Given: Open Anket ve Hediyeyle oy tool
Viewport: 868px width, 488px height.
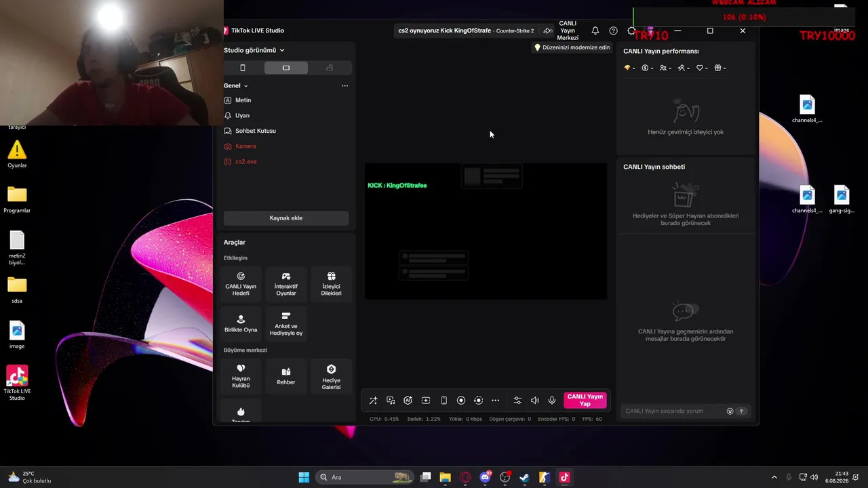Looking at the screenshot, I should click(286, 323).
